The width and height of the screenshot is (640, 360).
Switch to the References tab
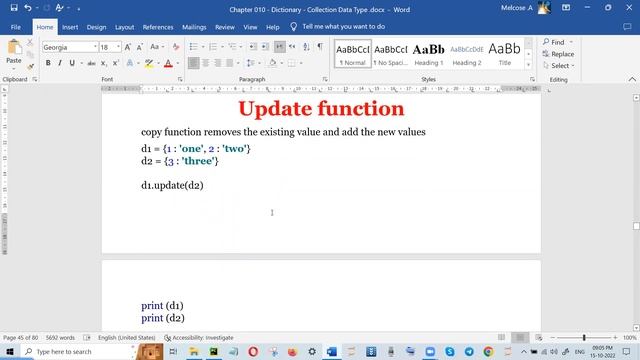pyautogui.click(x=158, y=27)
